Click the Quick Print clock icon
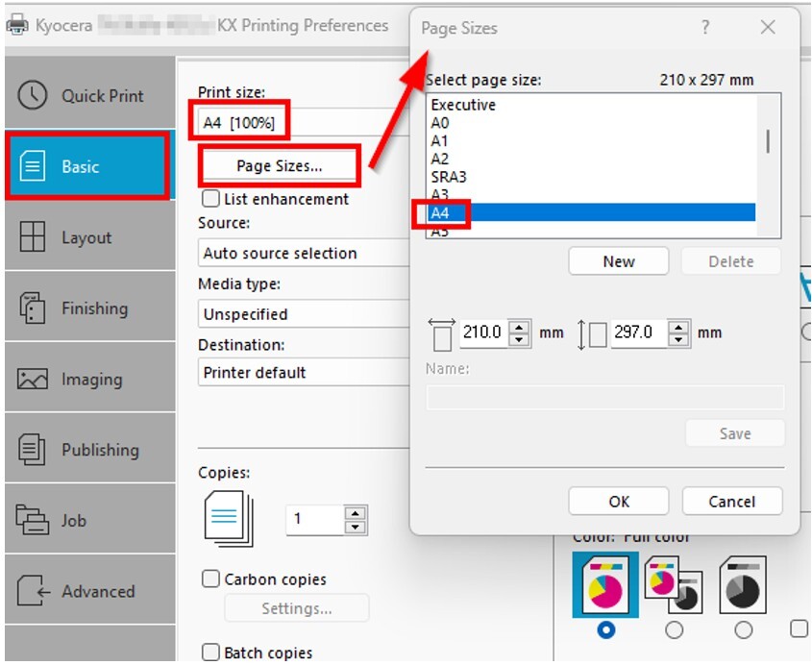This screenshot has height=665, width=812. pos(32,95)
